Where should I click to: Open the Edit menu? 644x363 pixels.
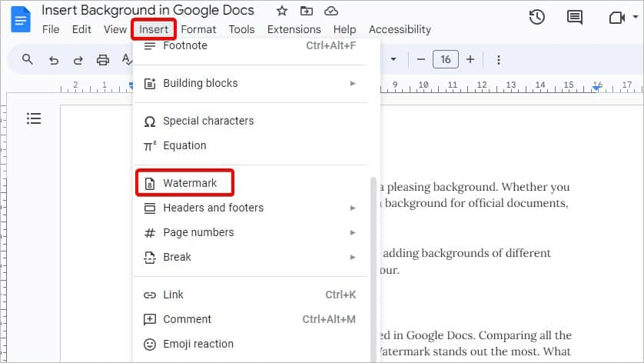(81, 29)
